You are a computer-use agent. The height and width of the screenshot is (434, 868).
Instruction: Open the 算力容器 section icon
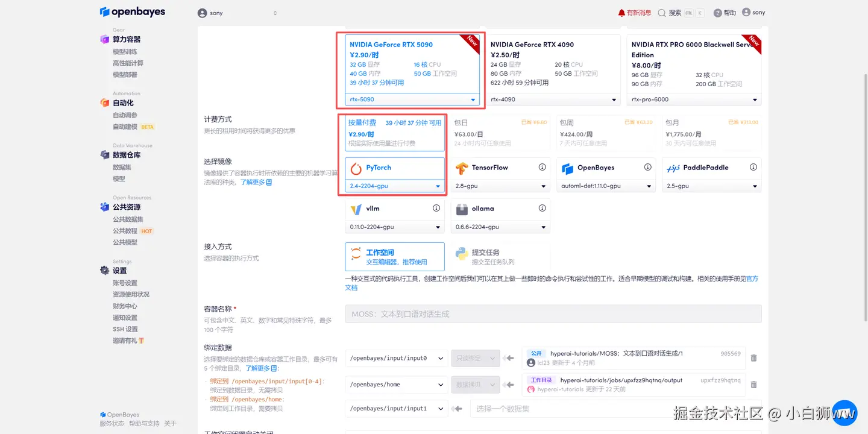pos(105,39)
